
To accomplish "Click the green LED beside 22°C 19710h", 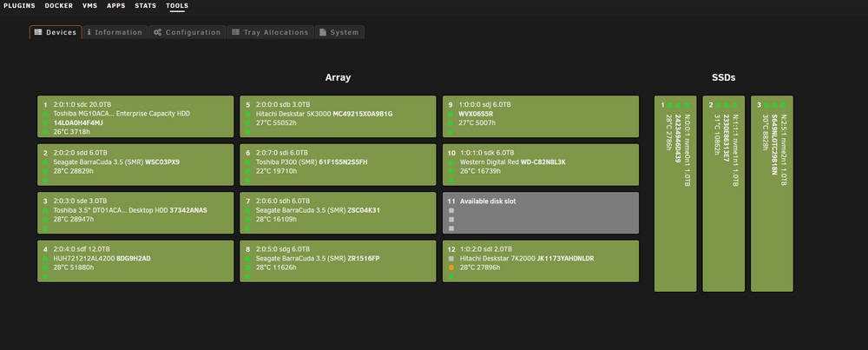I will [x=248, y=171].
